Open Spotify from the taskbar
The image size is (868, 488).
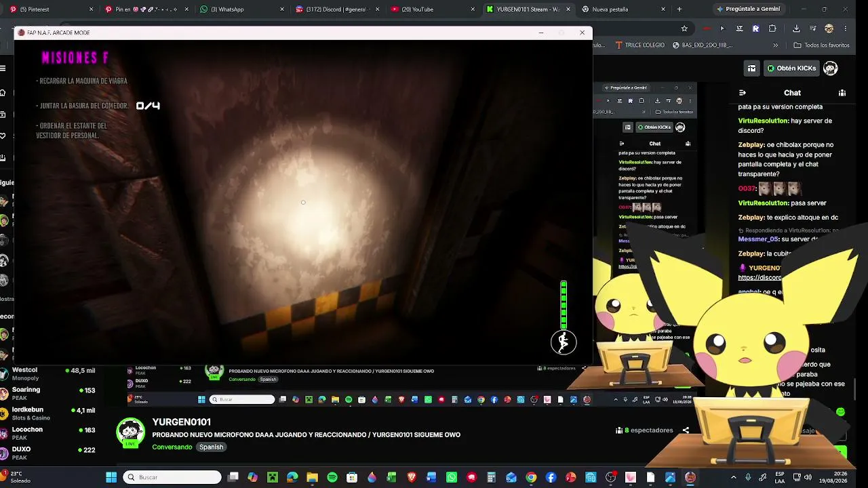(332, 477)
